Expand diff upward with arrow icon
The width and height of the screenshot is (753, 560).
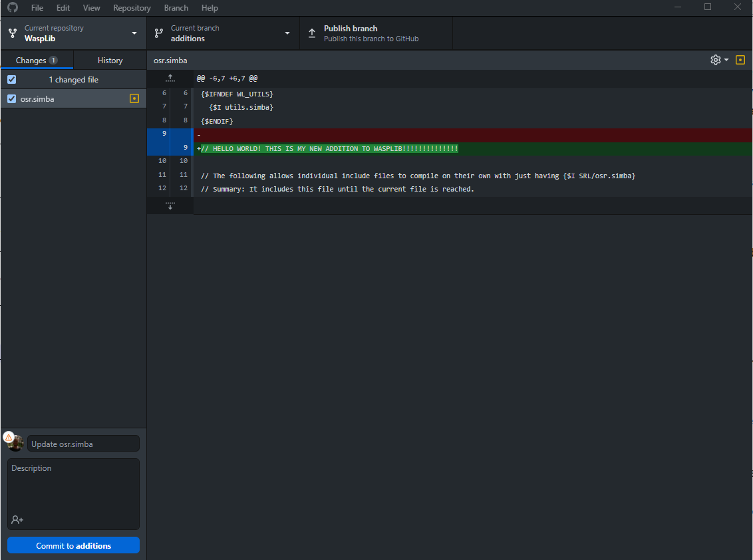coord(170,78)
